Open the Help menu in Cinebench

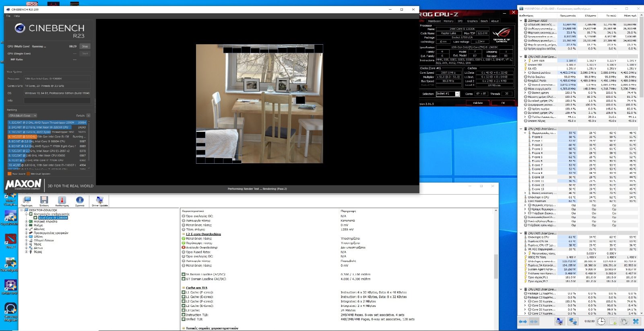pyautogui.click(x=17, y=16)
